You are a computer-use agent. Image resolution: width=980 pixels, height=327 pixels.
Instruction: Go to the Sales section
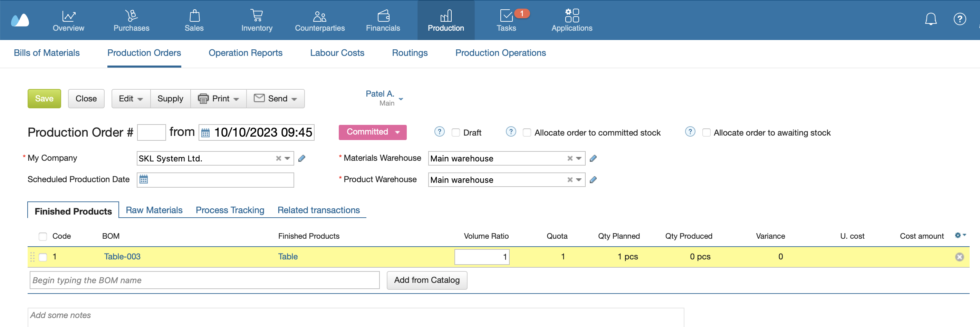click(194, 20)
